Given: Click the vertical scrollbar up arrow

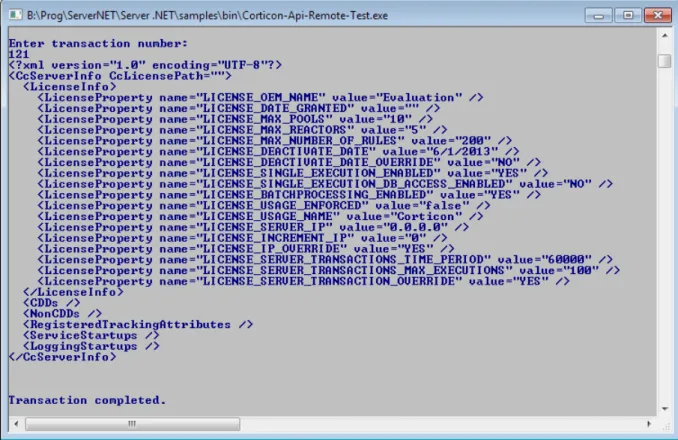Looking at the screenshot, I should [x=665, y=35].
